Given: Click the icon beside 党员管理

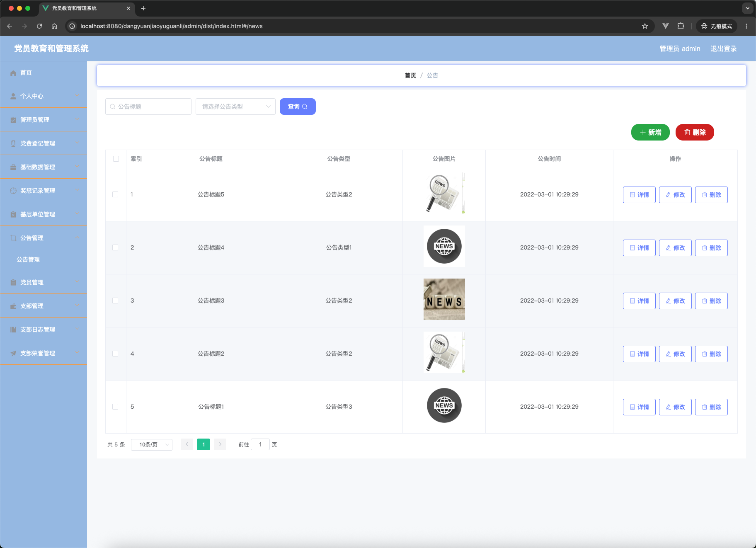Looking at the screenshot, I should (13, 282).
